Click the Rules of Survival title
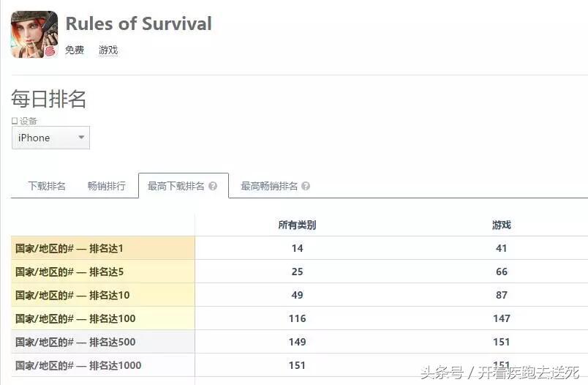 click(138, 23)
